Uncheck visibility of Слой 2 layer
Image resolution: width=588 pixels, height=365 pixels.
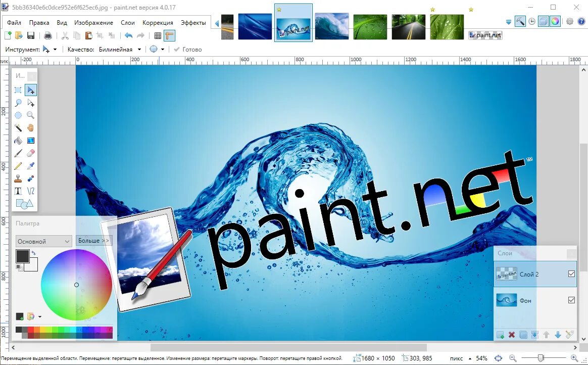[571, 274]
